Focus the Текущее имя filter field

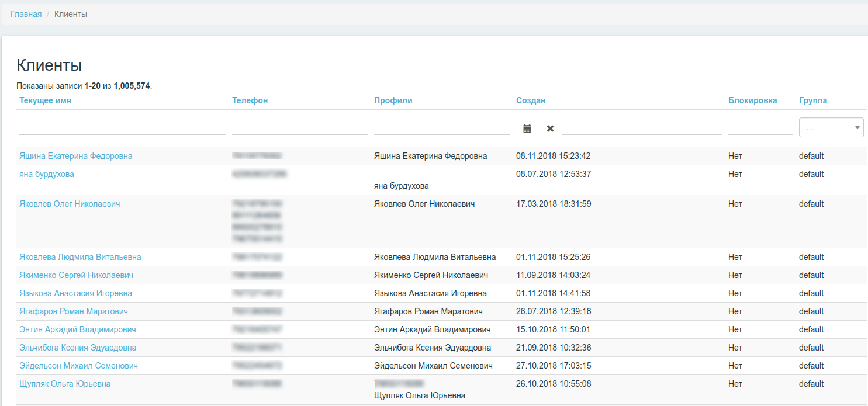pyautogui.click(x=123, y=127)
